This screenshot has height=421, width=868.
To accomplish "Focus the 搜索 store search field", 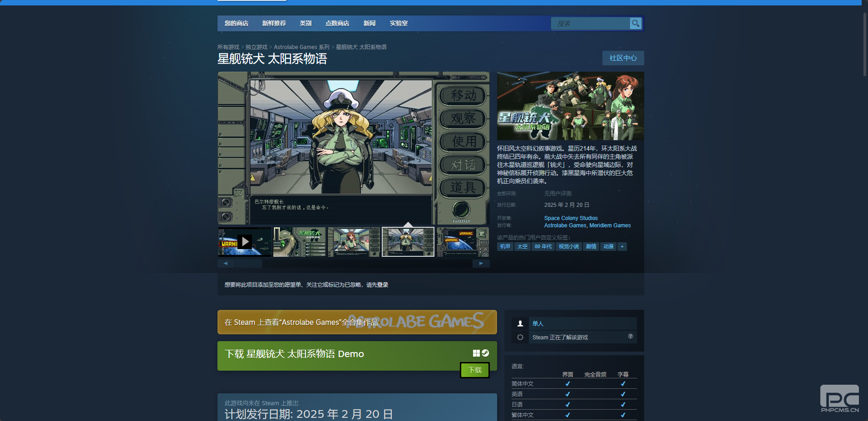I will 591,23.
